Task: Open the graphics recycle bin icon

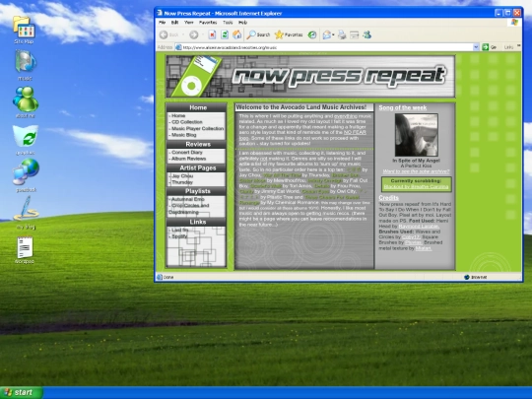Action: [25, 140]
